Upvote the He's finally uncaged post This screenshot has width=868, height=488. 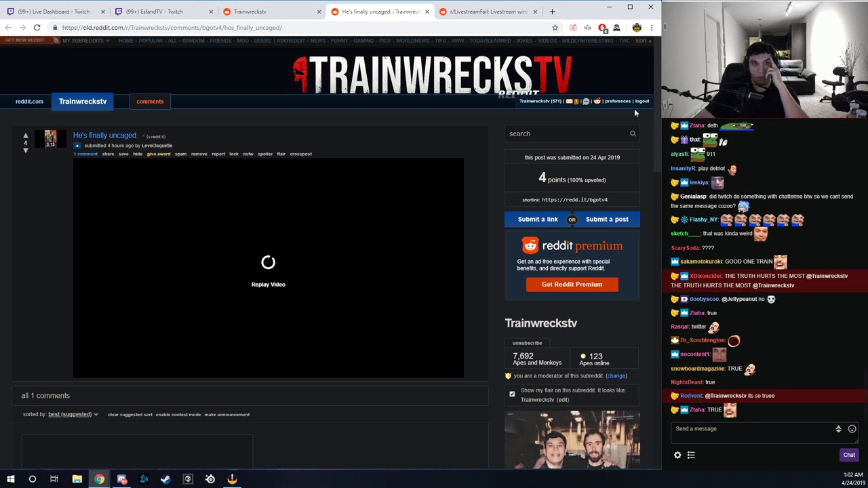tap(26, 136)
